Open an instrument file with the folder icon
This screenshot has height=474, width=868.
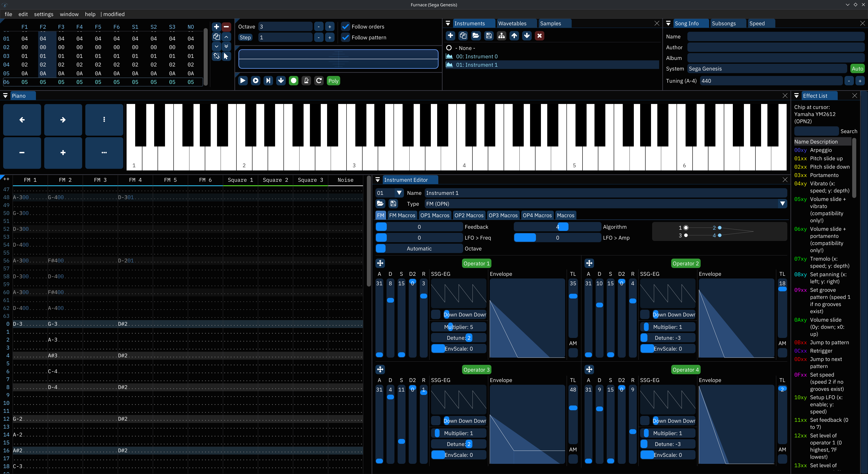pos(476,36)
